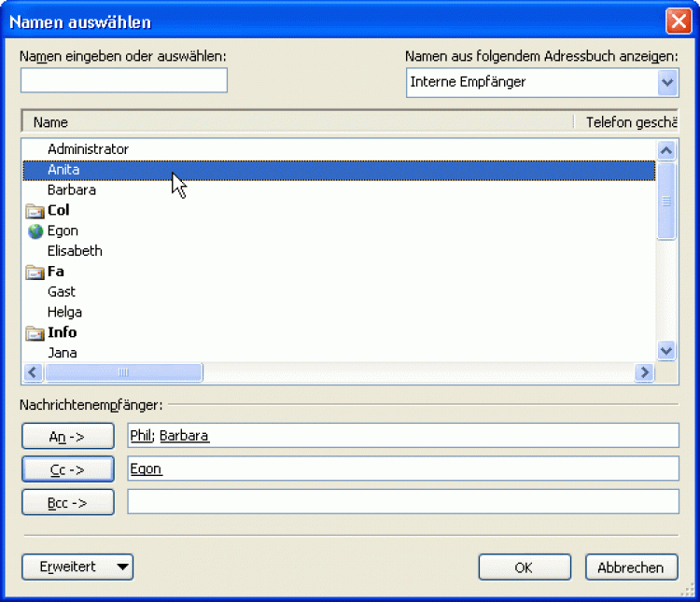The image size is (700, 602).
Task: Click into the name search field
Action: (x=124, y=81)
